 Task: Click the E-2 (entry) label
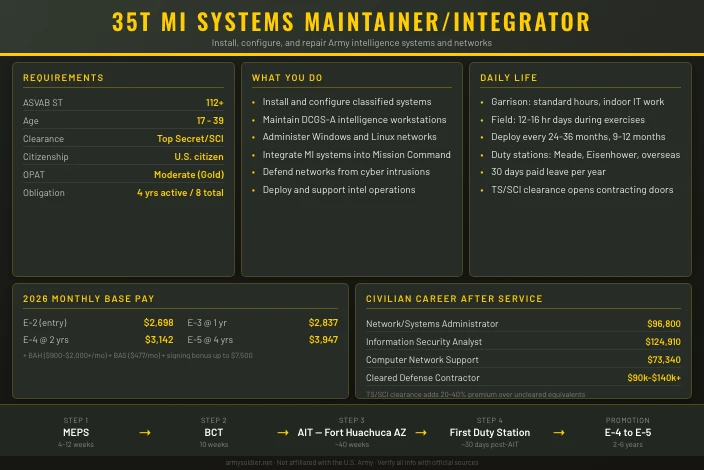click(x=45, y=322)
